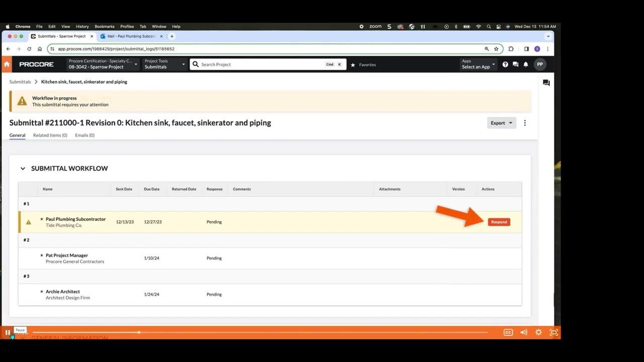Open the 08-3042 Sparrow Project dropdown

pos(103,64)
